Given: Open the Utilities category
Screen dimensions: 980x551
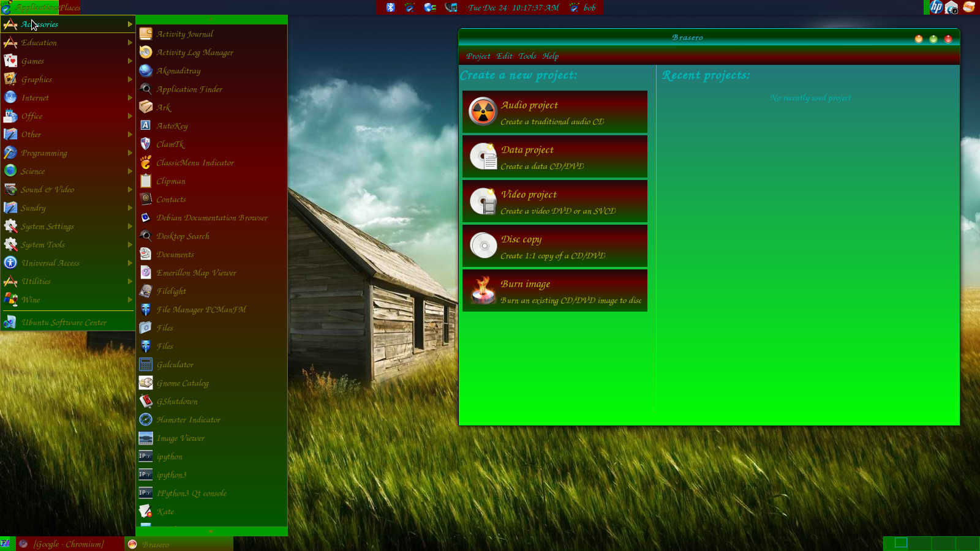Looking at the screenshot, I should click(67, 281).
